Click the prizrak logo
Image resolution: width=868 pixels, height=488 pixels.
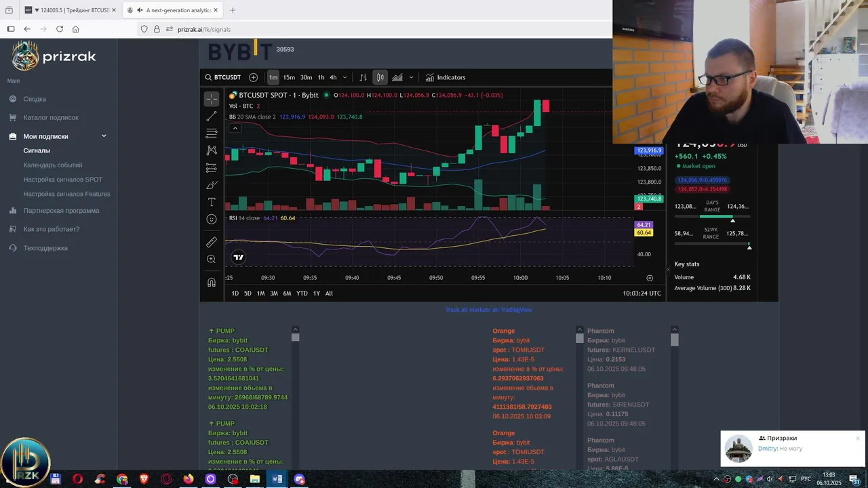click(54, 56)
